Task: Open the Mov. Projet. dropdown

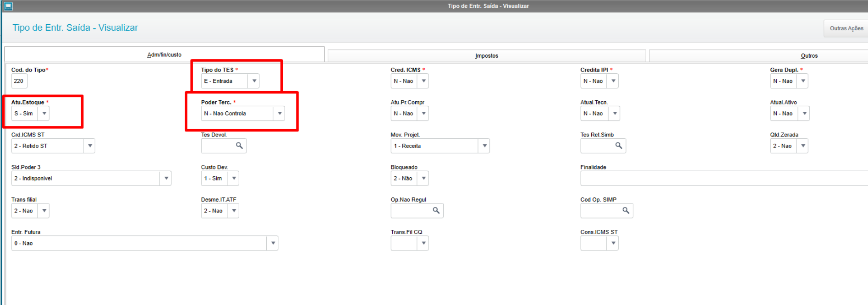Action: [x=484, y=146]
